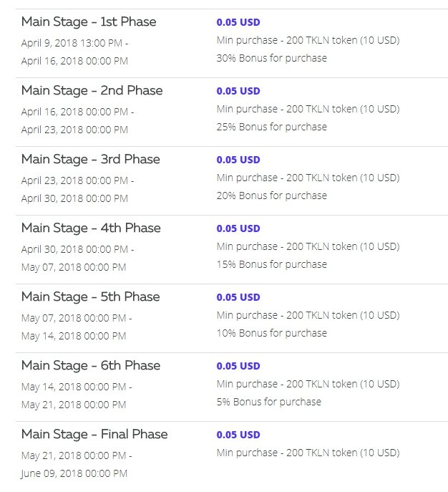Select the Main Stage – 5th Phase heading
The width and height of the screenshot is (448, 492).
(x=91, y=296)
